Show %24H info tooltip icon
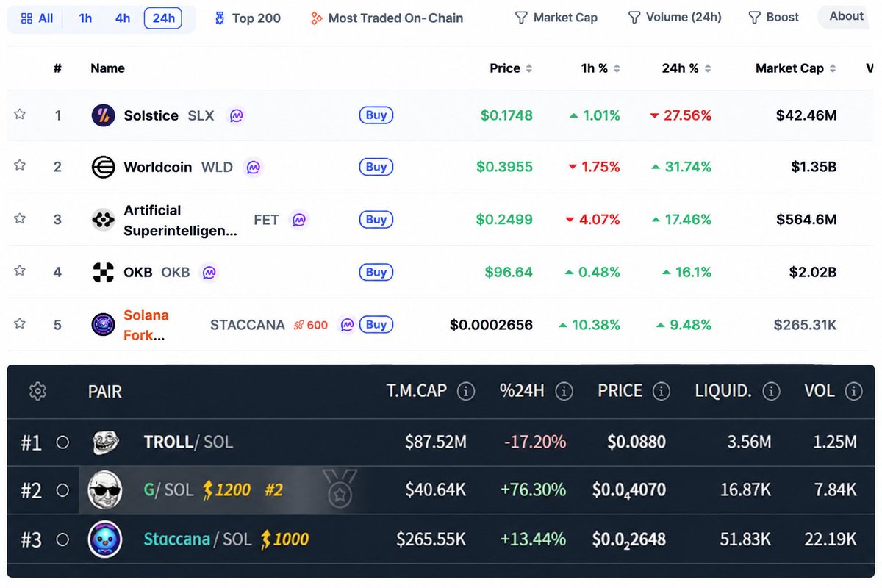 tap(564, 391)
